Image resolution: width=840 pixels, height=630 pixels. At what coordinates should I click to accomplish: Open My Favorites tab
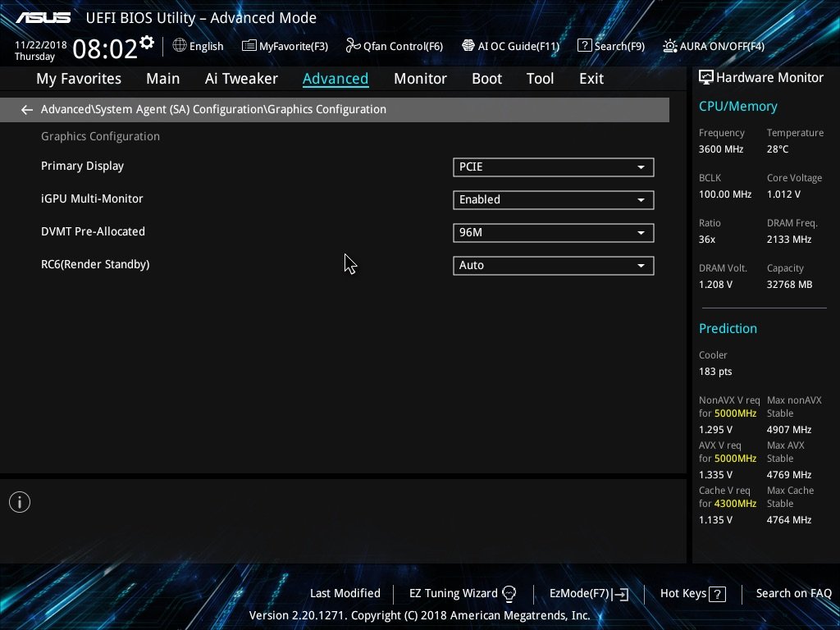79,79
